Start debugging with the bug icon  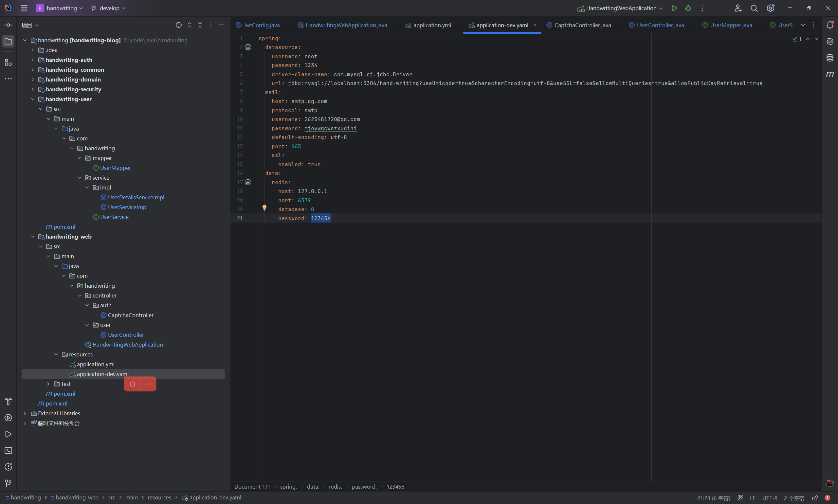click(688, 8)
